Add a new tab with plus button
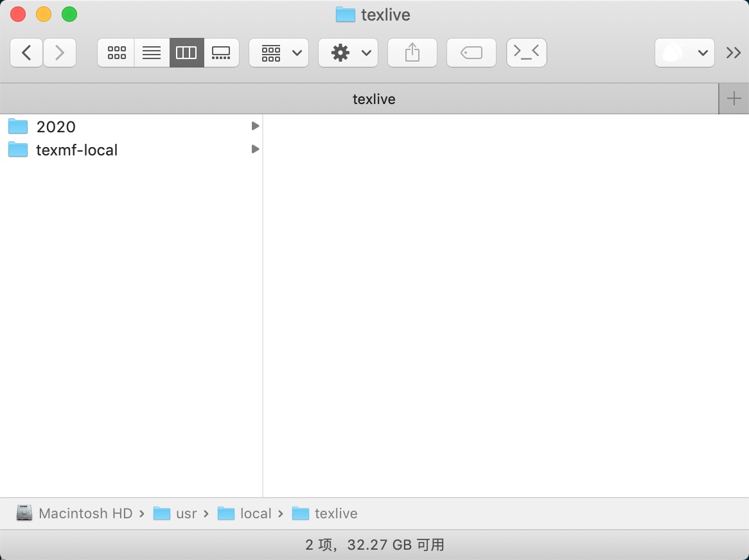This screenshot has width=749, height=560. click(734, 99)
